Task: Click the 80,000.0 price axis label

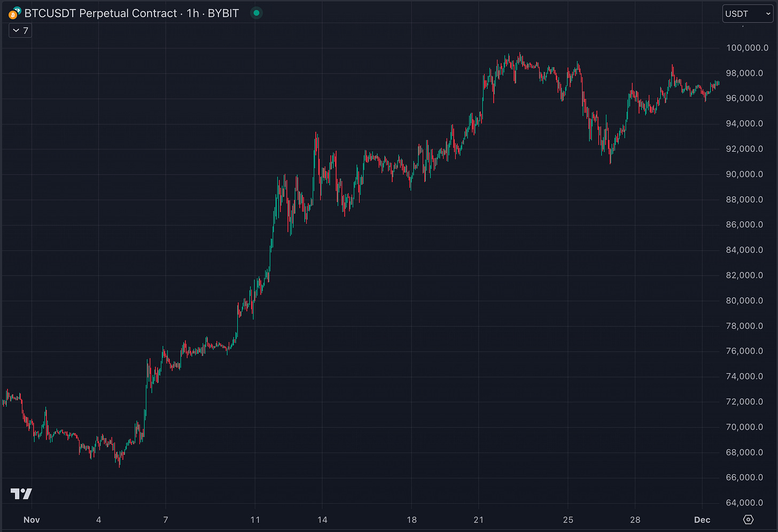Action: [744, 301]
